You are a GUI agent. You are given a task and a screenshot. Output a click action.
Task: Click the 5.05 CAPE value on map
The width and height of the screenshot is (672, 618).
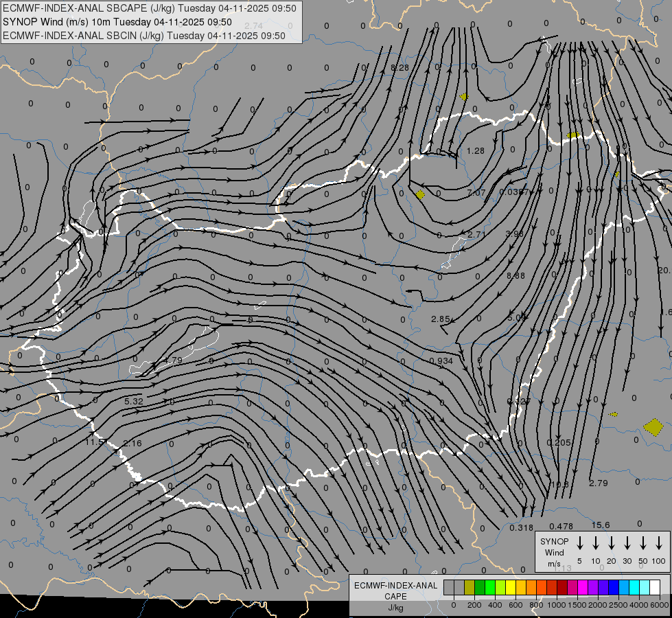pyautogui.click(x=516, y=318)
